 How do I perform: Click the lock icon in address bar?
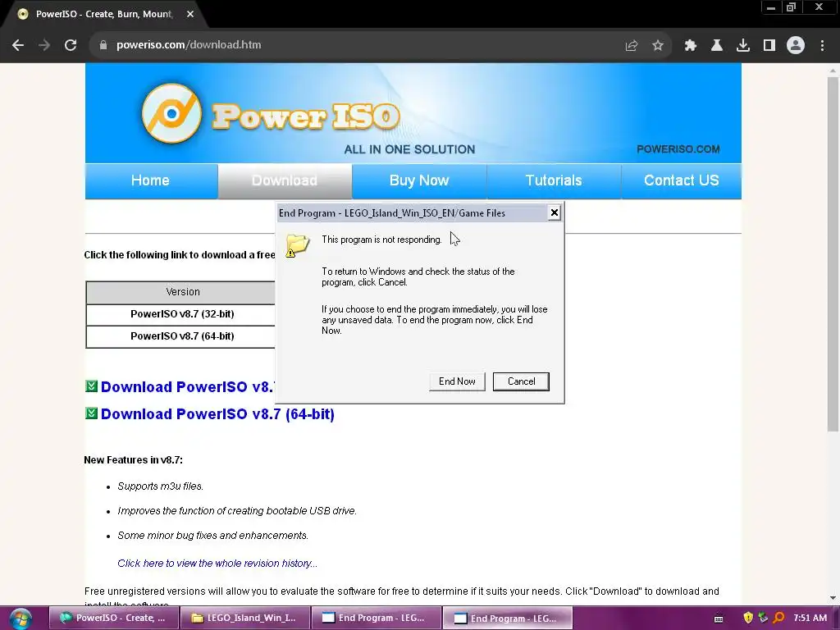[x=103, y=45]
